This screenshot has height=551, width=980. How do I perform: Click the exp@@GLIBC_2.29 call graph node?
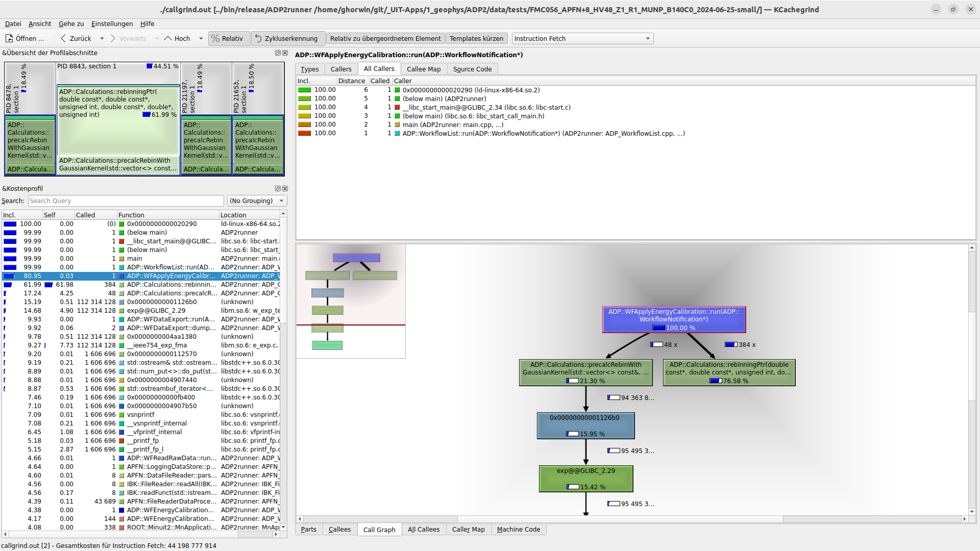click(x=585, y=478)
